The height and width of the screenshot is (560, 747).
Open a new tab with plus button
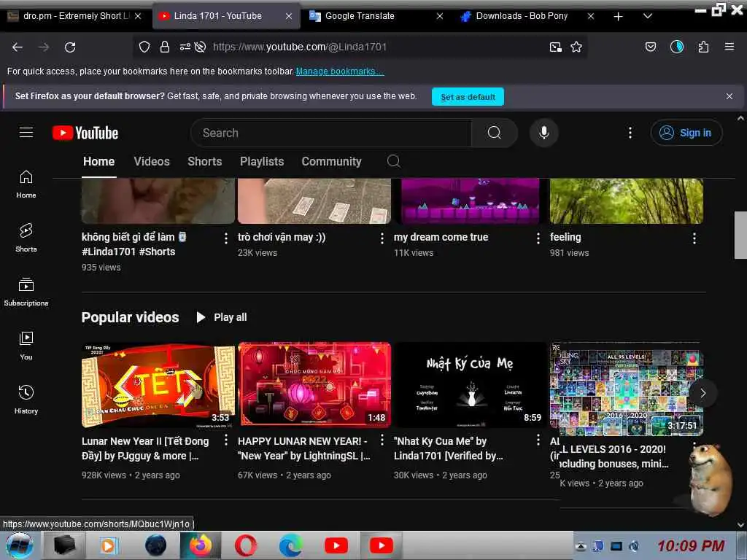[618, 16]
